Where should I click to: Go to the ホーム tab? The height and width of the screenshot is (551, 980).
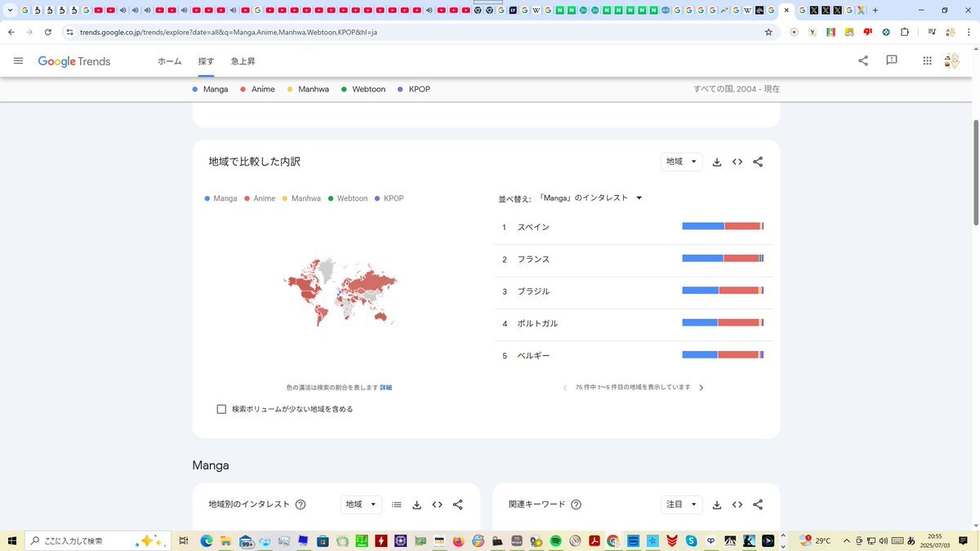170,61
